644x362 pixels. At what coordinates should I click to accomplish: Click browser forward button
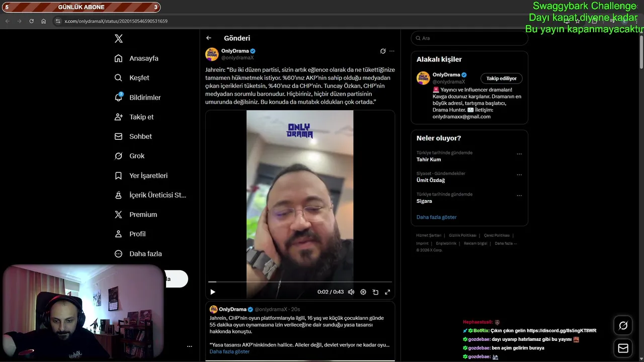19,21
